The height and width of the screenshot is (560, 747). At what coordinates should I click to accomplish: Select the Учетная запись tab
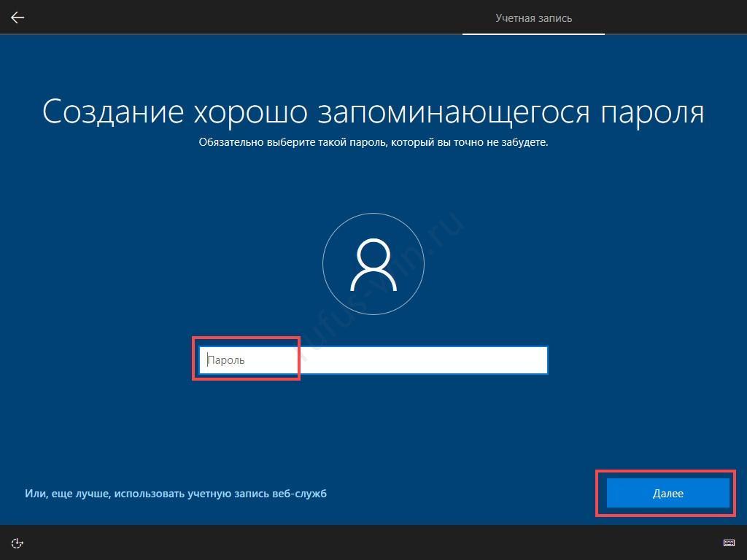(x=533, y=18)
